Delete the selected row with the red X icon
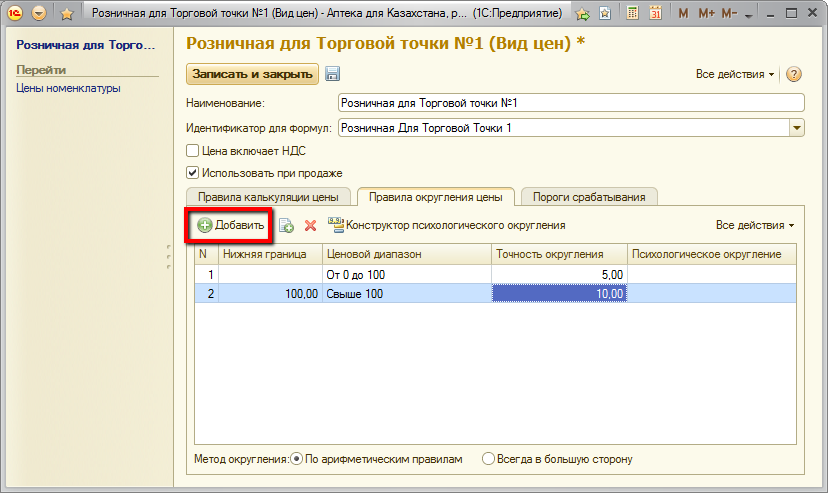The height and width of the screenshot is (493, 828). 310,226
